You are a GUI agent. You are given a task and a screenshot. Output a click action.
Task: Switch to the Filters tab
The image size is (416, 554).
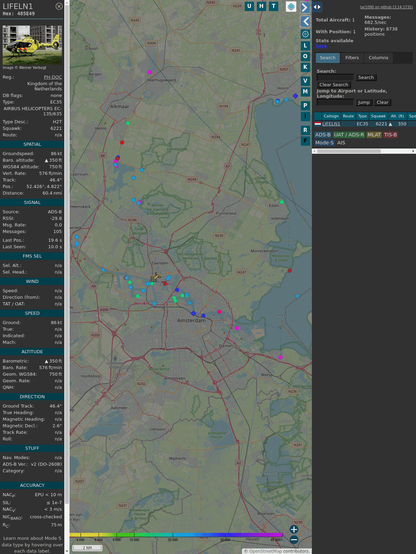pyautogui.click(x=352, y=58)
